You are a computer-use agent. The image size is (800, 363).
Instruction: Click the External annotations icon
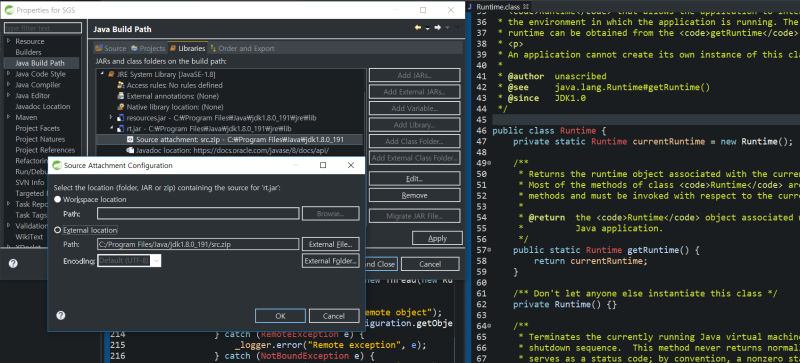[x=121, y=96]
